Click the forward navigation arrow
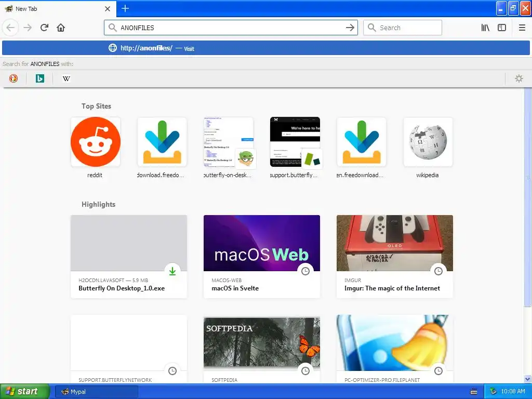The width and height of the screenshot is (532, 399). coord(28,28)
